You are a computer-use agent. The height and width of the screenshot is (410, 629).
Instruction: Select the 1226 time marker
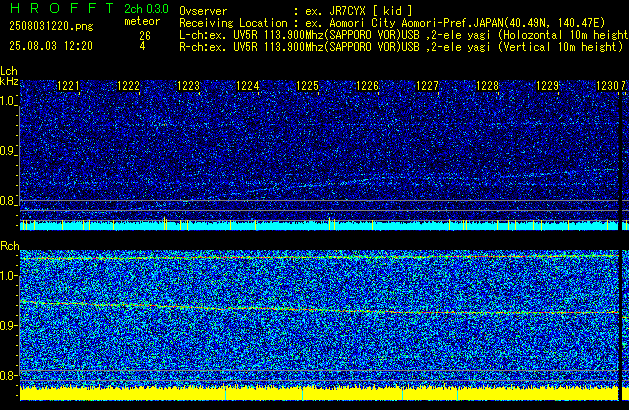(367, 86)
